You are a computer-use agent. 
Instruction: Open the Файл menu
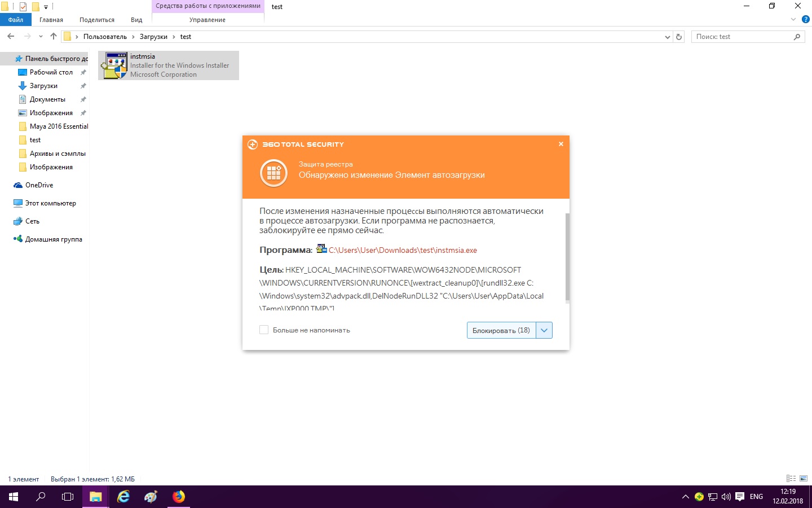pyautogui.click(x=16, y=20)
